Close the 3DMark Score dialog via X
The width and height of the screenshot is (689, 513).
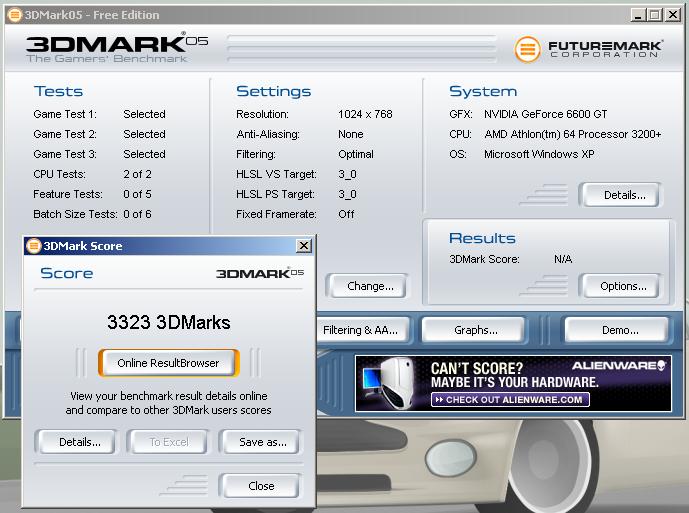tap(304, 246)
